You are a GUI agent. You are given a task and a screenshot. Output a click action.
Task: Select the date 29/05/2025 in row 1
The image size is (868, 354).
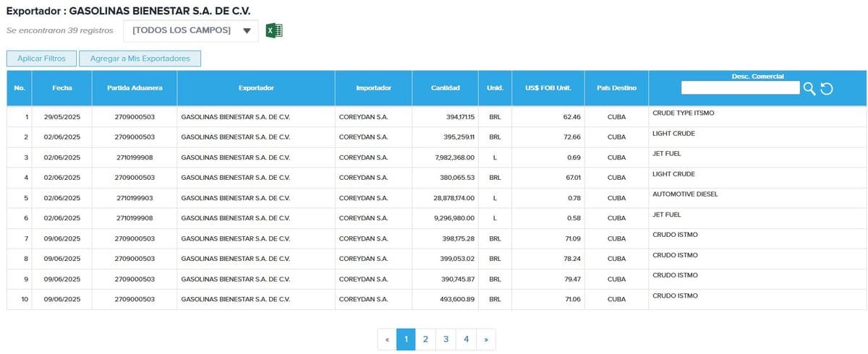(62, 116)
